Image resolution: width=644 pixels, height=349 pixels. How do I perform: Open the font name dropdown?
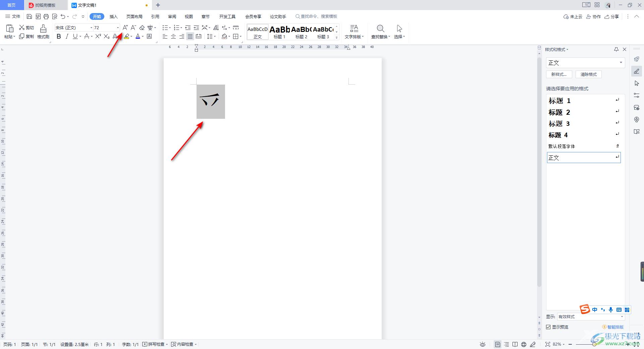point(91,28)
